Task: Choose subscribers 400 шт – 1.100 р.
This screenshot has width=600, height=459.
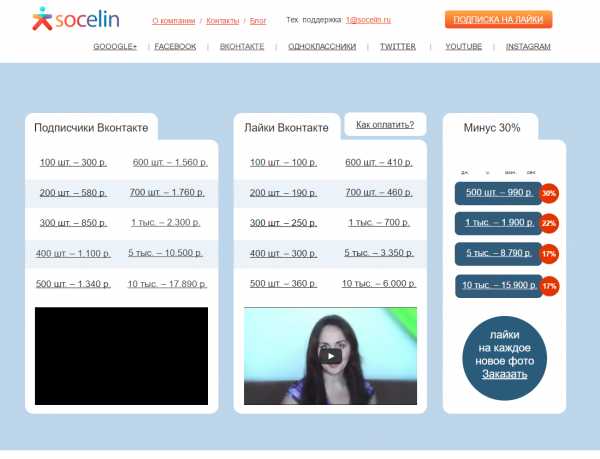Action: pyautogui.click(x=73, y=253)
